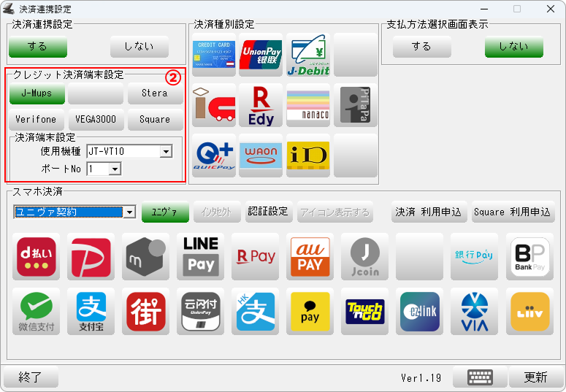Select the PayPay payment icon
This screenshot has height=392, width=566.
91,257
